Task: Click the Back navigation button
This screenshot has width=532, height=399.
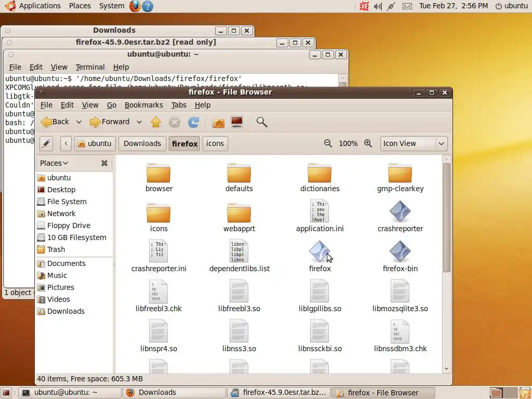Action: pyautogui.click(x=55, y=122)
